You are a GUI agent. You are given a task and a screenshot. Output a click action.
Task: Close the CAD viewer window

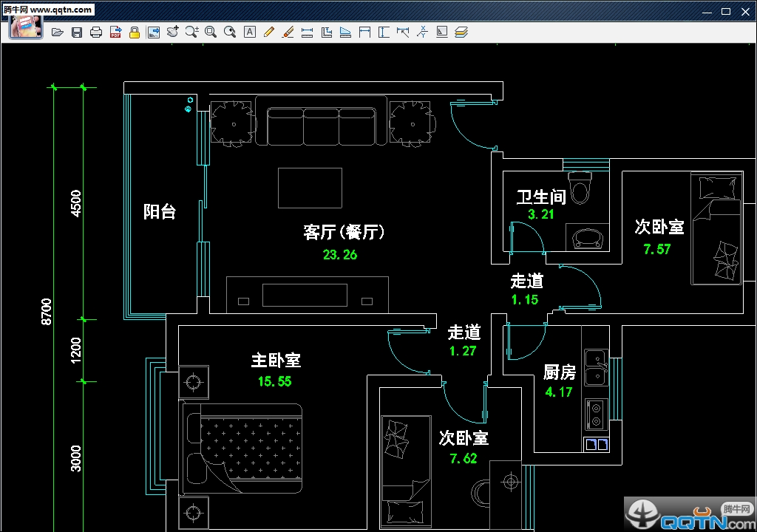(x=745, y=12)
